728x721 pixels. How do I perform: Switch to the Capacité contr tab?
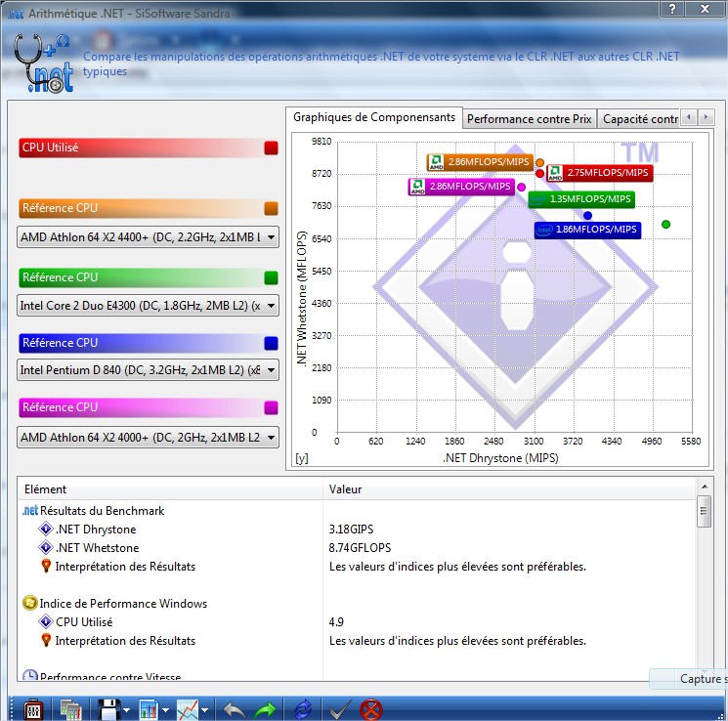(x=639, y=119)
